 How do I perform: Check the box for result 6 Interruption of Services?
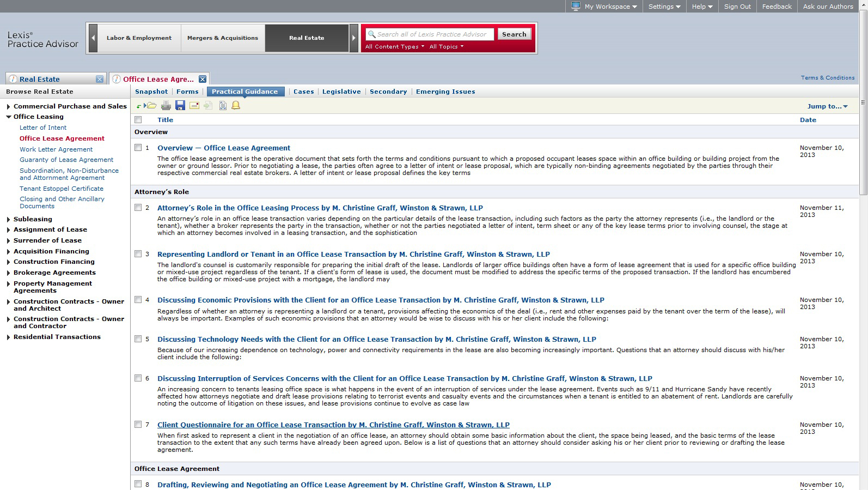(138, 378)
